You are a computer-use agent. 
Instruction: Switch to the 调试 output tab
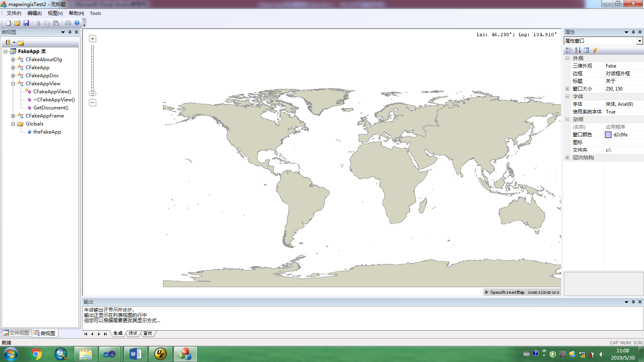click(132, 333)
